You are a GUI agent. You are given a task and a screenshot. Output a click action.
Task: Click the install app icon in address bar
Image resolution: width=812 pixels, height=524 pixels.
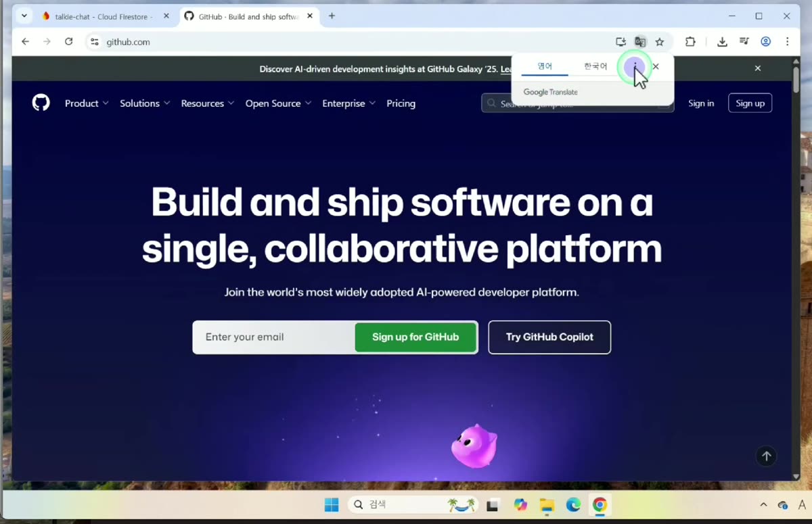621,42
